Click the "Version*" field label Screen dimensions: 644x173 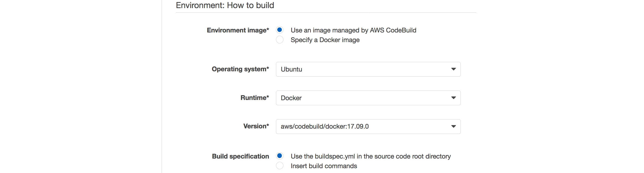[x=256, y=126]
